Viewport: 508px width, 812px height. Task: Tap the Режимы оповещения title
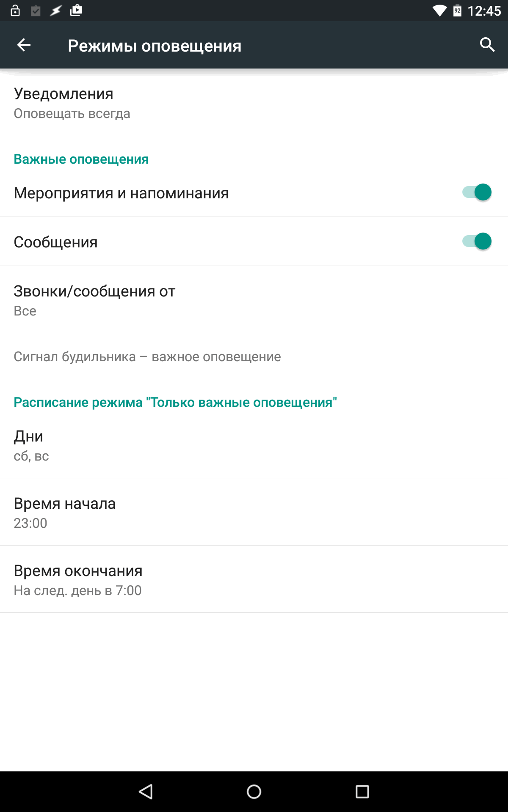[x=155, y=46]
